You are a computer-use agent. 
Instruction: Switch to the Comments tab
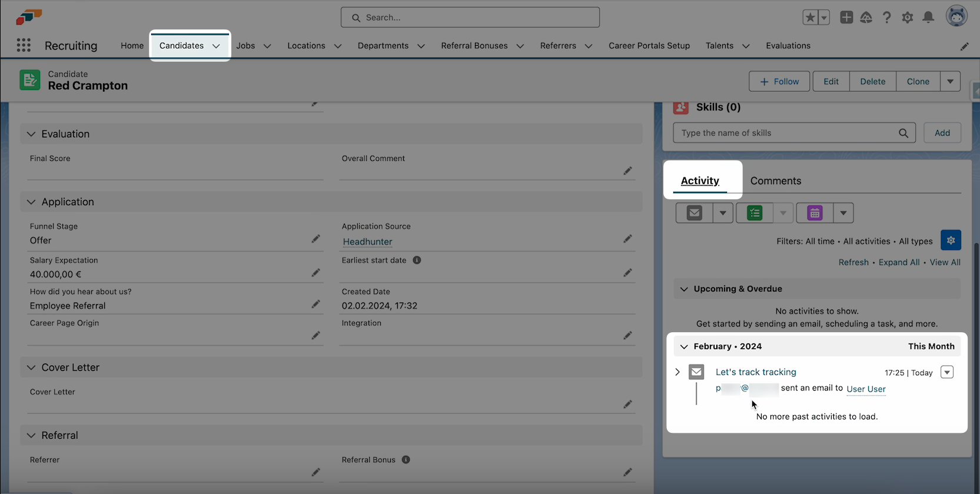pos(775,181)
